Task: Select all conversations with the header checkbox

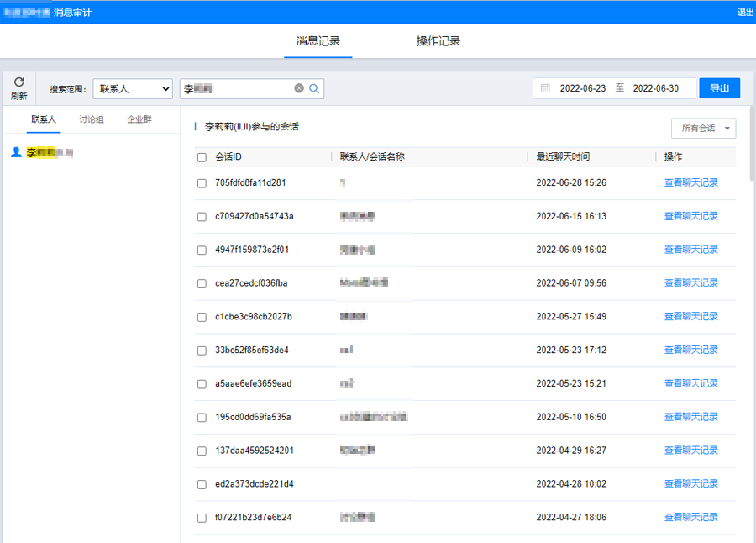Action: tap(202, 156)
